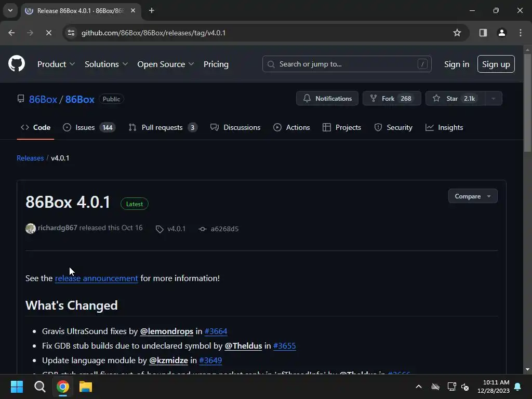Open Windows Start menu
Screen dimensions: 532x399
coord(17,387)
